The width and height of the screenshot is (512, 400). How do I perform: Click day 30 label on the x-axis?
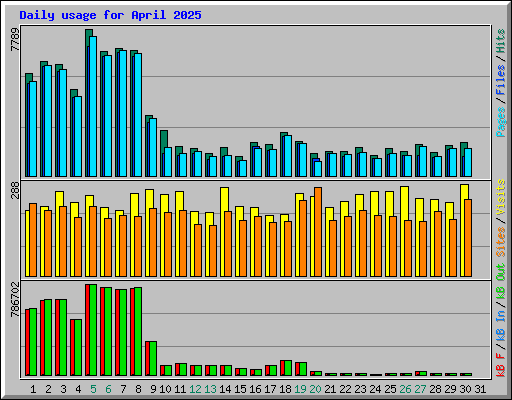point(465,389)
